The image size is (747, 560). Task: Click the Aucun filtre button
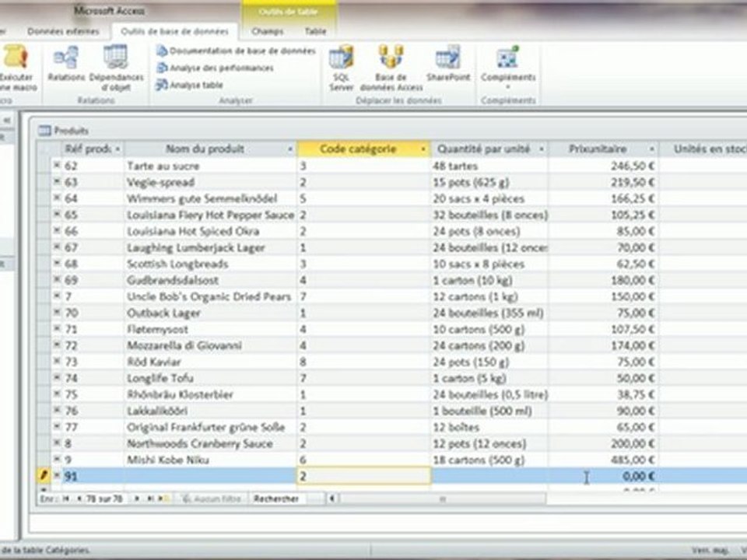[213, 499]
